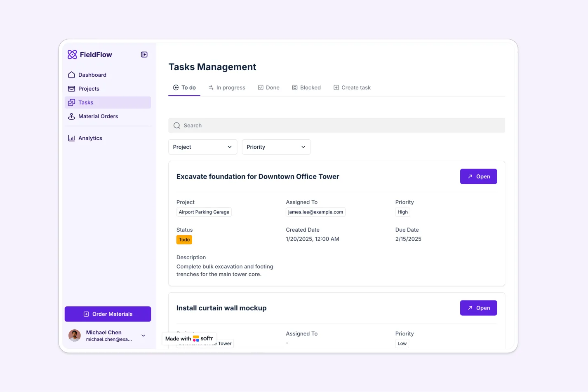Switch to the Blocked tab

click(306, 88)
